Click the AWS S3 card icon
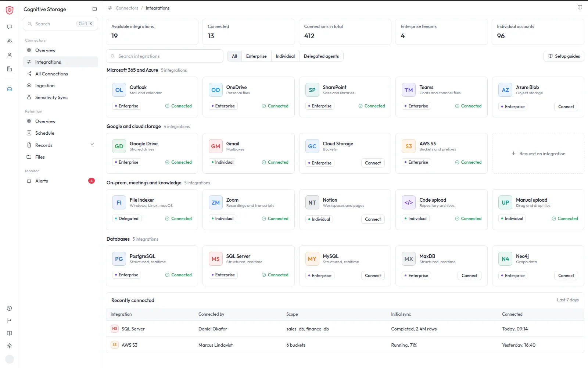 (409, 146)
